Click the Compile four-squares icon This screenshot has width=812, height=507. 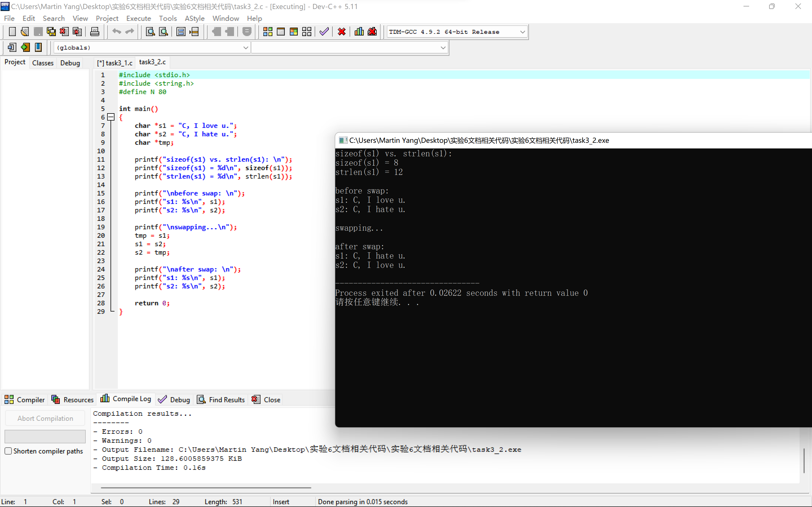(267, 32)
